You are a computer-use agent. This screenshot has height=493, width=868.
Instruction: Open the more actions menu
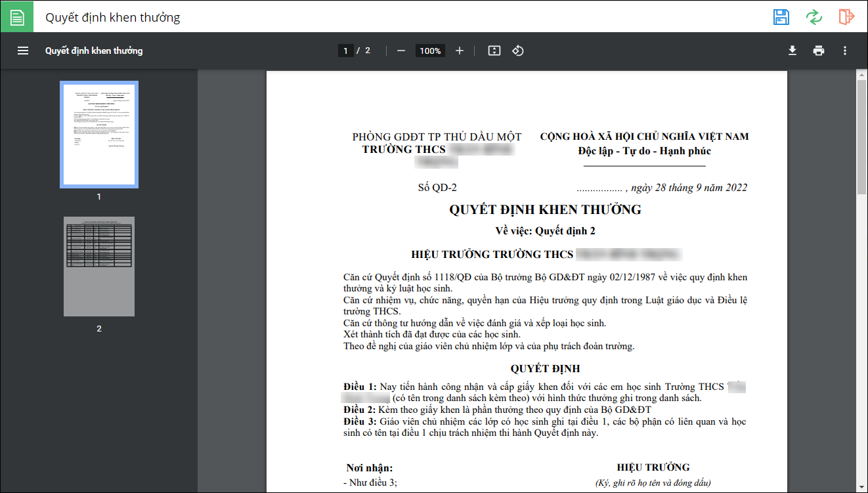tap(845, 51)
